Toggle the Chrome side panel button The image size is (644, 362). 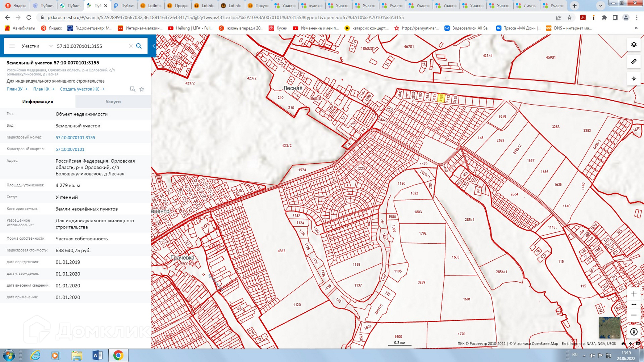click(x=615, y=17)
